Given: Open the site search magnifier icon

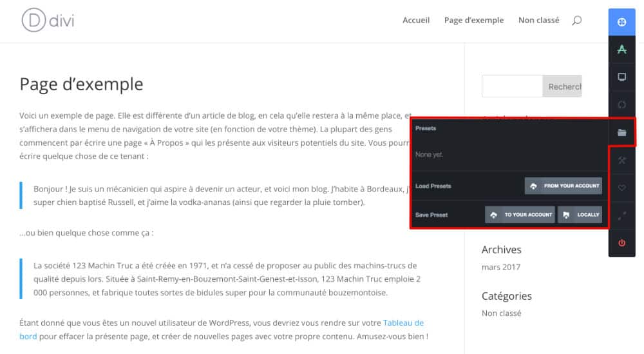Looking at the screenshot, I should coord(576,20).
